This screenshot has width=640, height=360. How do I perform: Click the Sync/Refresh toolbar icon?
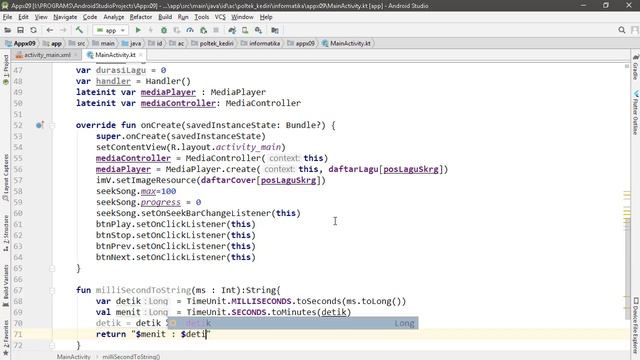(x=33, y=30)
